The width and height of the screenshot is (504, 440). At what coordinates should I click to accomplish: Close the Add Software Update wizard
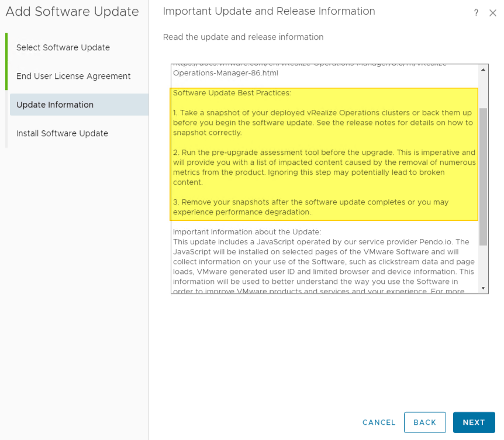point(492,13)
